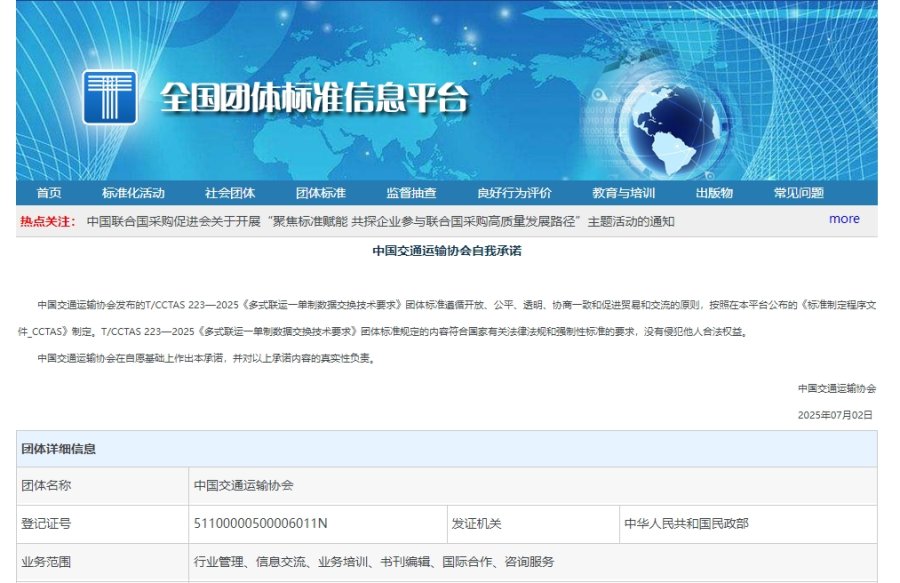Click the 团体详细信息 table header
The image size is (900, 583).
coord(447,449)
